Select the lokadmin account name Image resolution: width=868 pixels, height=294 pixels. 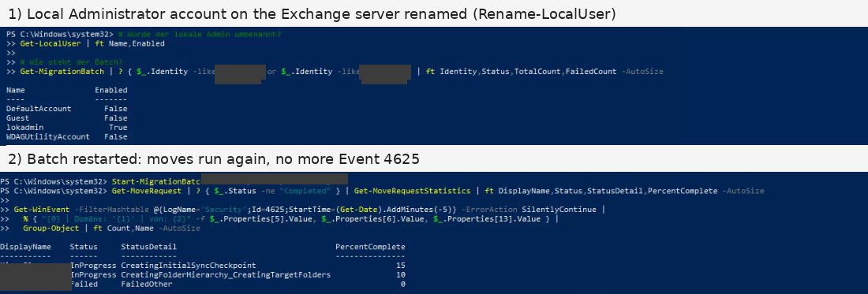25,128
